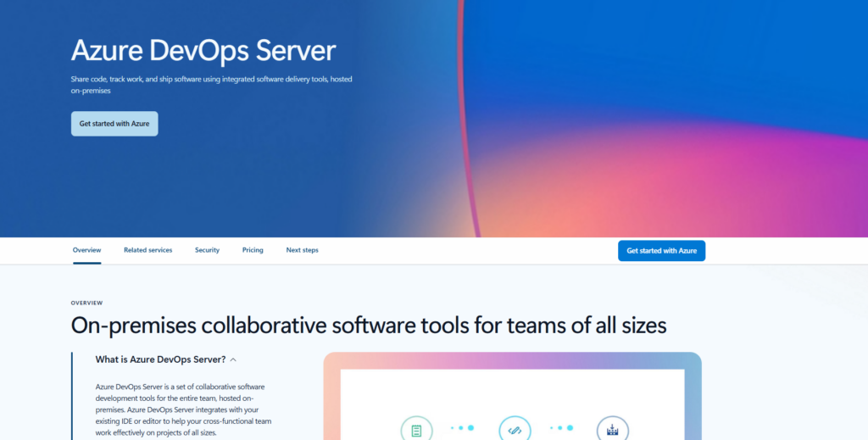868x440 pixels.
Task: Switch to the Related services tab
Action: [147, 250]
